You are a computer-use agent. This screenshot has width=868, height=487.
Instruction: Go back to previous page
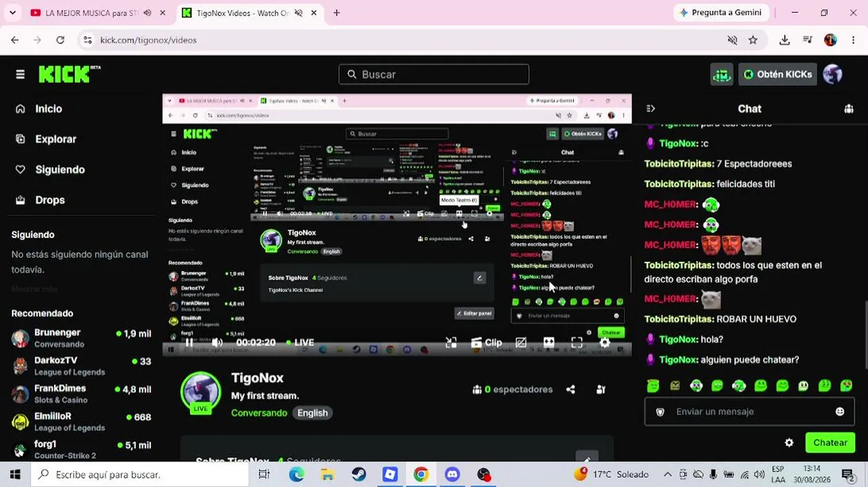pos(15,41)
